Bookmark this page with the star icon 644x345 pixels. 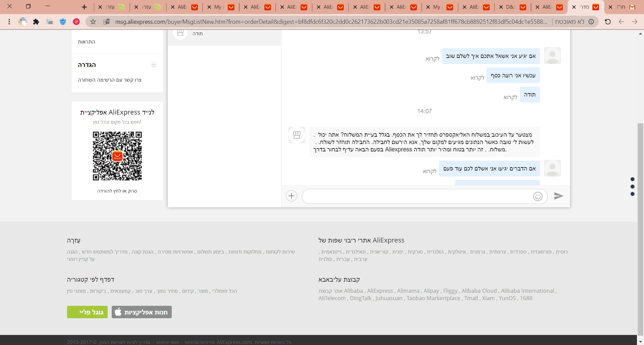(x=93, y=22)
